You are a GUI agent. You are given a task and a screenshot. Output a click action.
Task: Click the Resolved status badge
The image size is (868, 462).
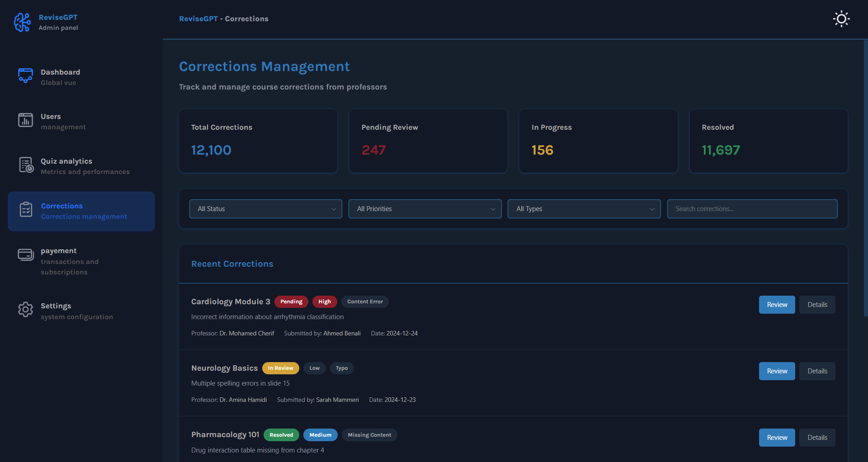[x=281, y=435]
